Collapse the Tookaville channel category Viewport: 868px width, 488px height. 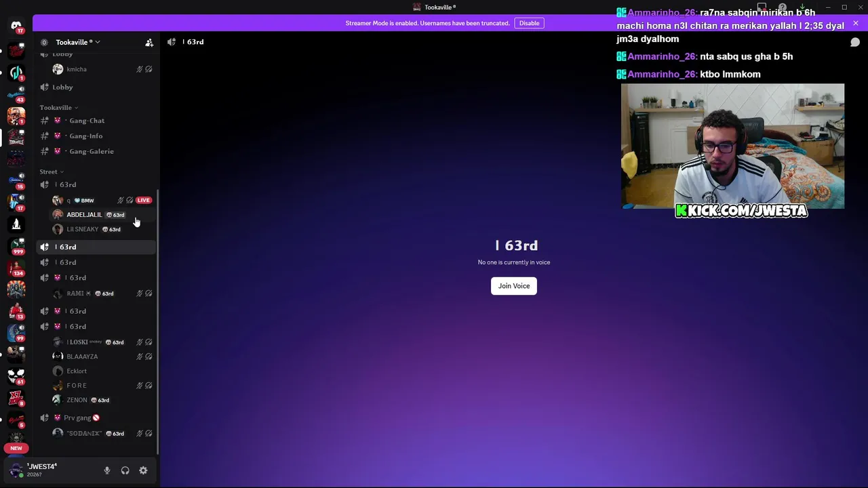click(x=58, y=107)
